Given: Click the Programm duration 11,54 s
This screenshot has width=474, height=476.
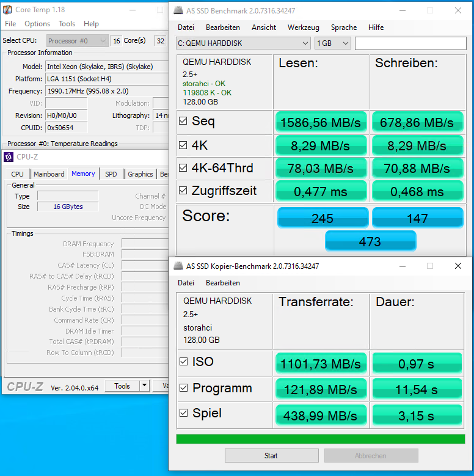Looking at the screenshot, I should coord(417,389).
